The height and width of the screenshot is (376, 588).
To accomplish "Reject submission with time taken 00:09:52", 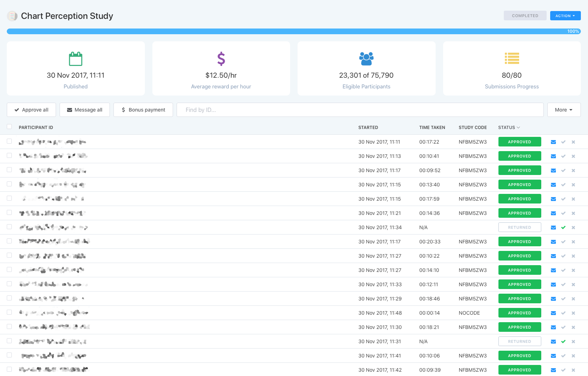I will 573,170.
